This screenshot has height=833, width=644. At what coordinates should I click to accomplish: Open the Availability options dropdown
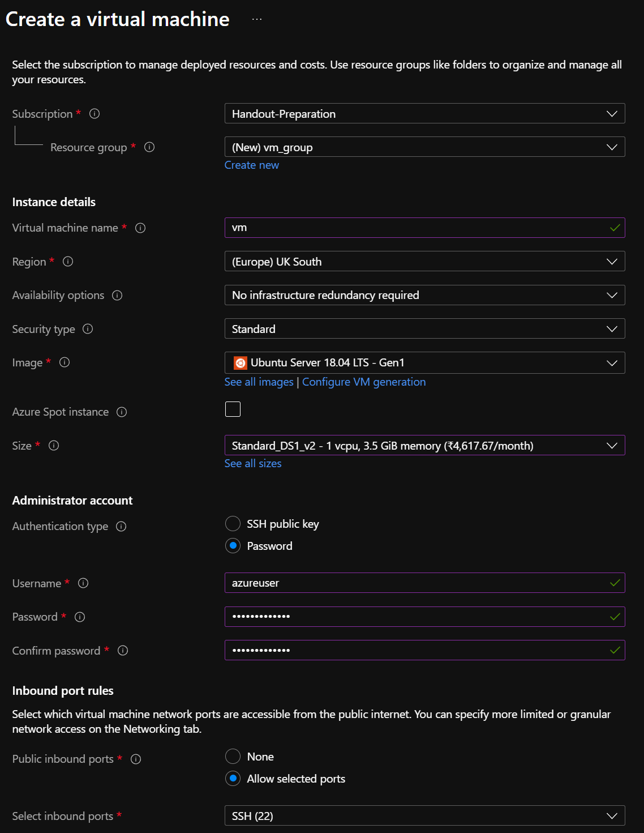point(425,295)
